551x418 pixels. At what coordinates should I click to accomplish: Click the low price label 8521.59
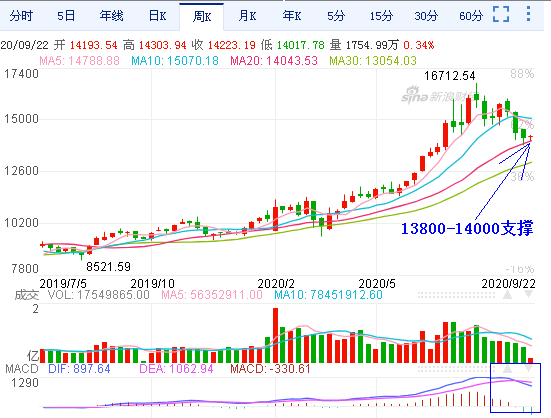(108, 267)
